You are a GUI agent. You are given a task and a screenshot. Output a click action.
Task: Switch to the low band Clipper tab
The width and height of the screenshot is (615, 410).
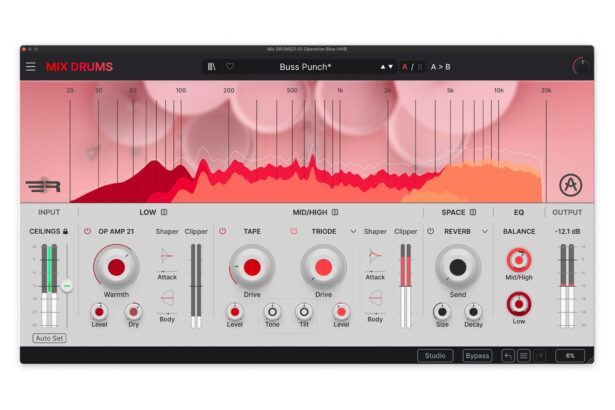point(196,231)
